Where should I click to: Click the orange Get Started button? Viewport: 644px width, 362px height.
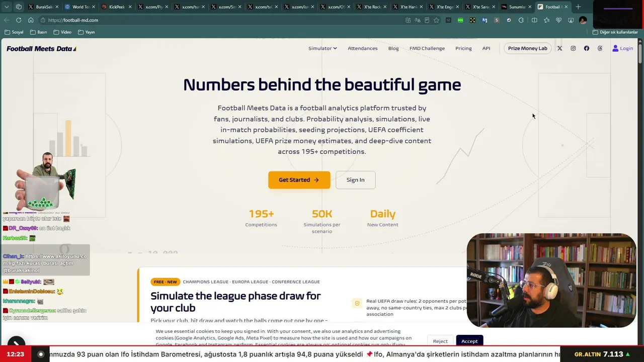(299, 180)
